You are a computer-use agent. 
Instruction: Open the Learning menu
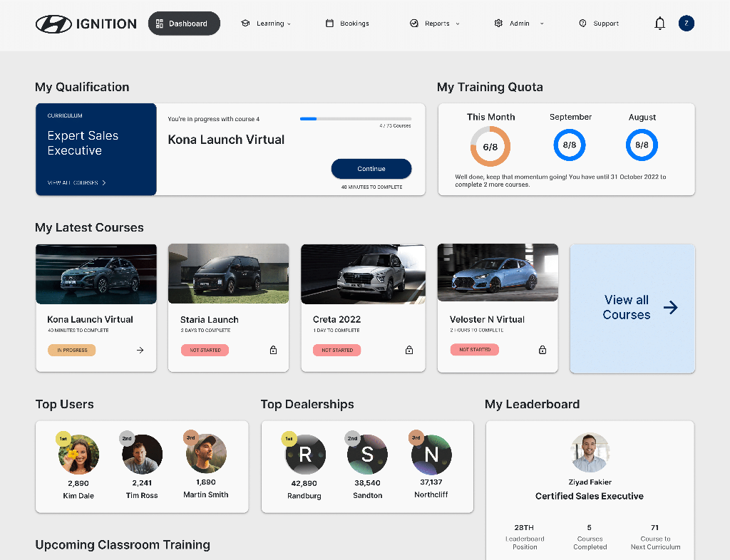[266, 24]
